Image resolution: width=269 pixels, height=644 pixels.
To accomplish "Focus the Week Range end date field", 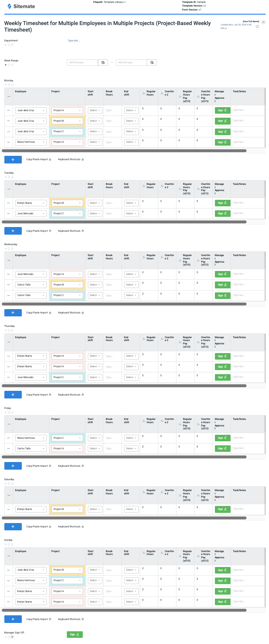I will point(131,62).
